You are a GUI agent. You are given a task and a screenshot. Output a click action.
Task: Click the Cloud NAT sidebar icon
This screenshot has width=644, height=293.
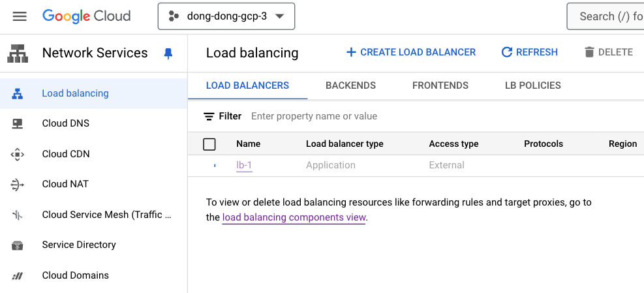click(x=18, y=185)
